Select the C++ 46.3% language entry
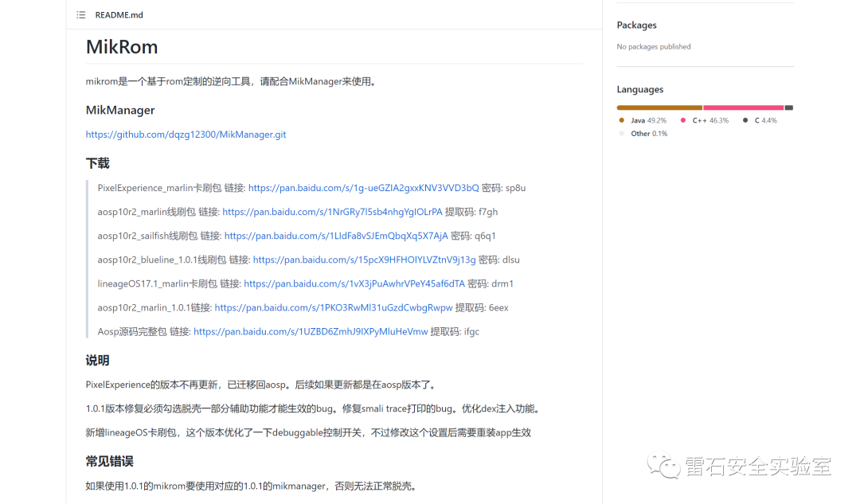This screenshot has height=504, width=860. (705, 121)
